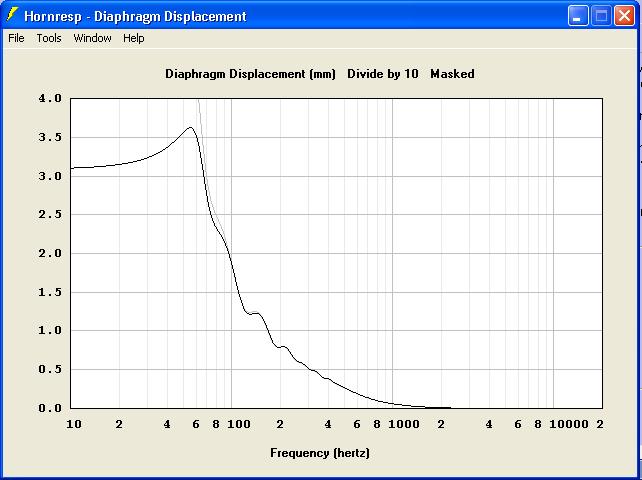
Task: Click the 2.0 value on vertical axis
Action: (50, 254)
